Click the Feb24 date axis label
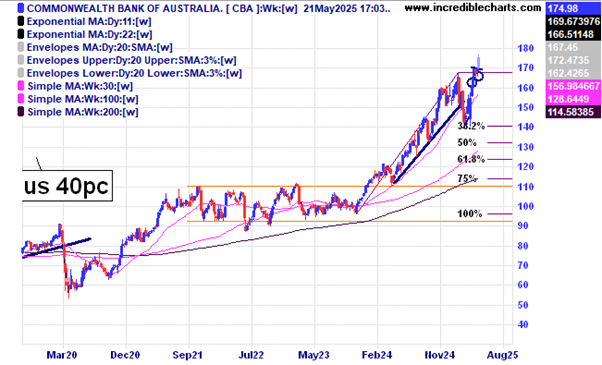Screen dimensions: 602x365 [377, 355]
